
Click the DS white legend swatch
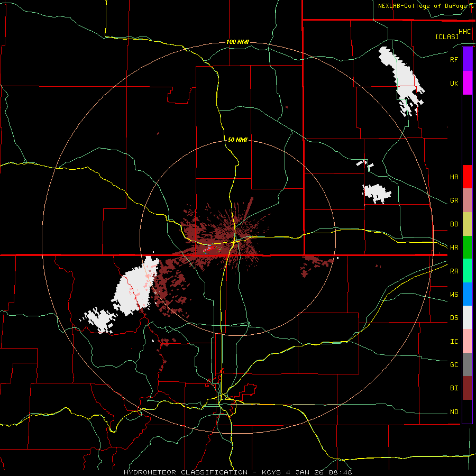tap(467, 317)
